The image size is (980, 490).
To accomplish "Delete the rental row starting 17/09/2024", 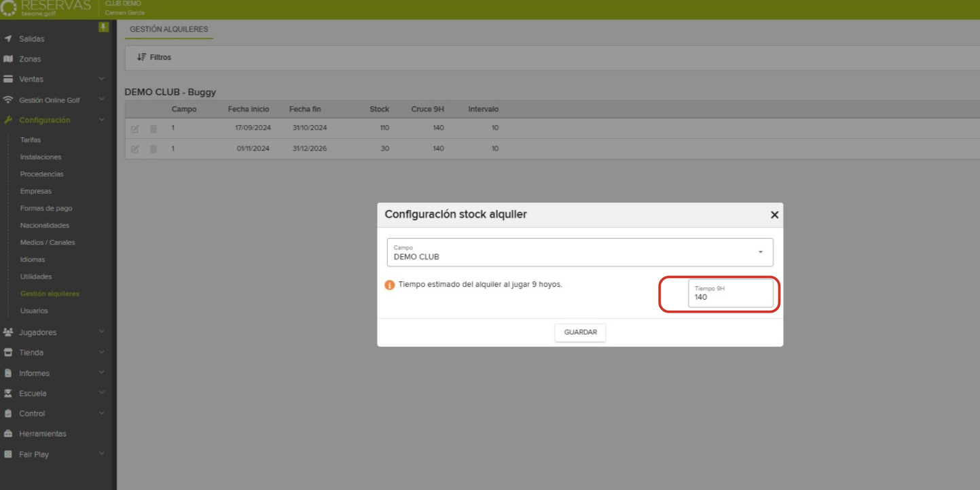I will click(x=153, y=128).
